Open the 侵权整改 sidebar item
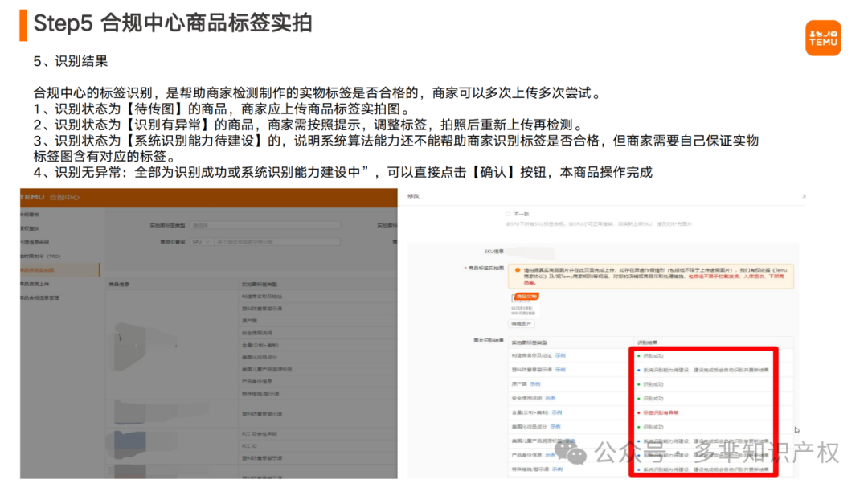The width and height of the screenshot is (868, 488). click(30, 228)
